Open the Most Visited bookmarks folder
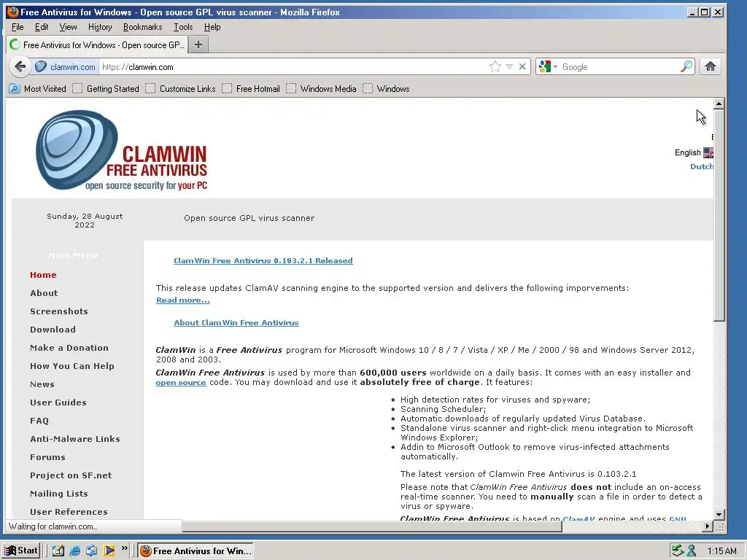 point(38,88)
